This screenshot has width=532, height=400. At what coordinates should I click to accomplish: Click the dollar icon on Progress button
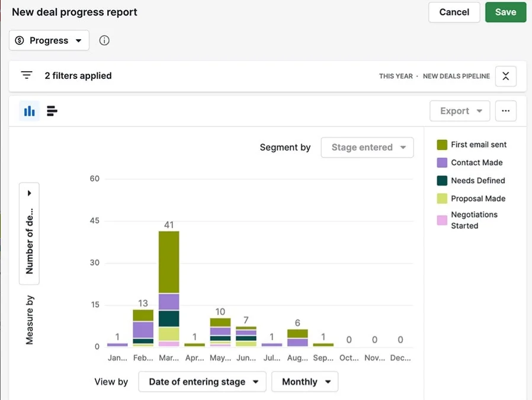pos(20,40)
